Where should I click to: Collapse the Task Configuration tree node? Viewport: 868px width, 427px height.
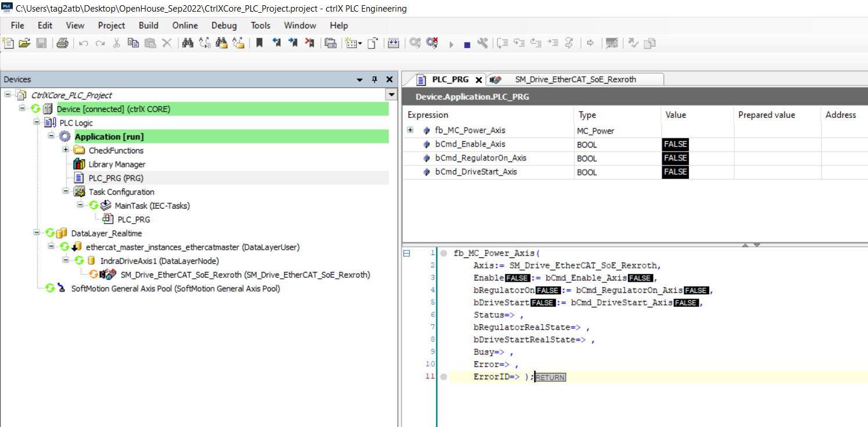(66, 192)
